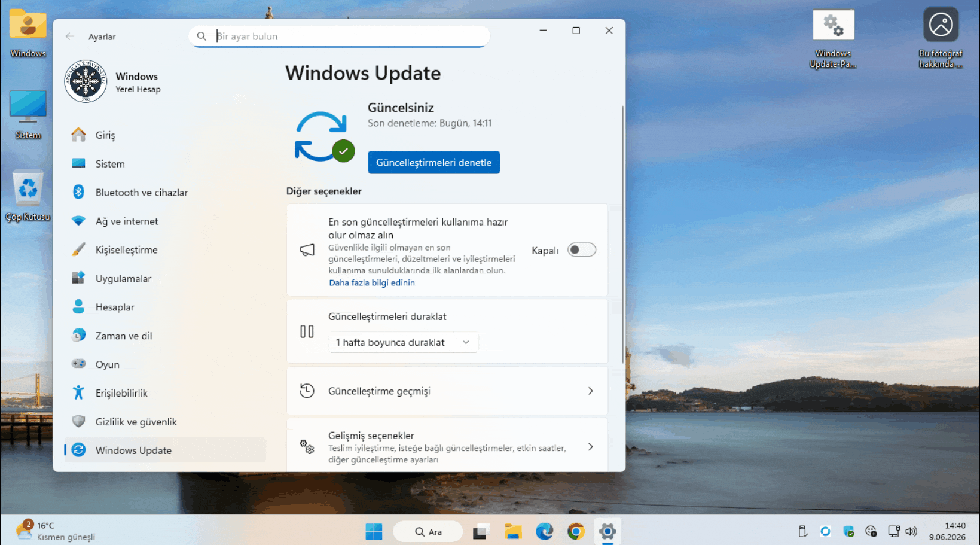
Task: Click the settings page vertical scrollbar
Action: click(622, 235)
